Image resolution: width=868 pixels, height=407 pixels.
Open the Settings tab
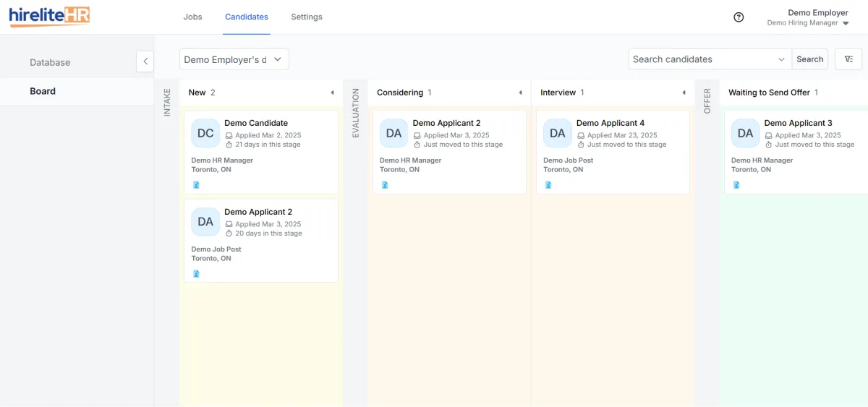tap(307, 17)
